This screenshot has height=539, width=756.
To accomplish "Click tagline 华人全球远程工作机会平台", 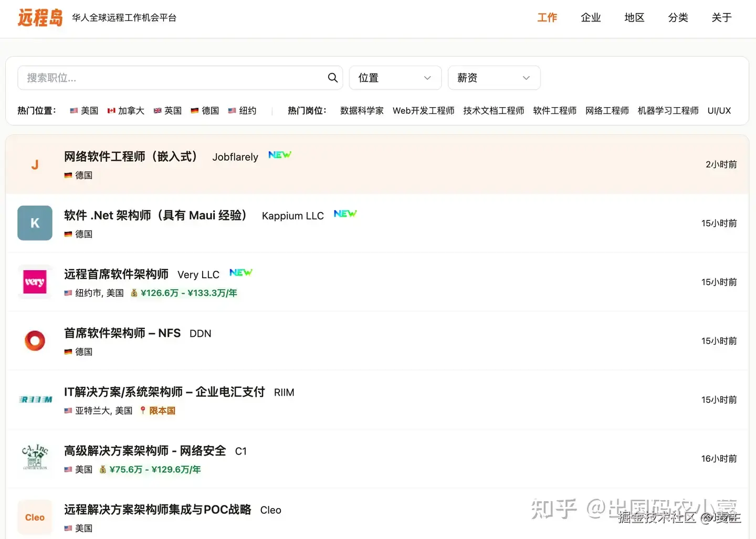I will (x=124, y=17).
